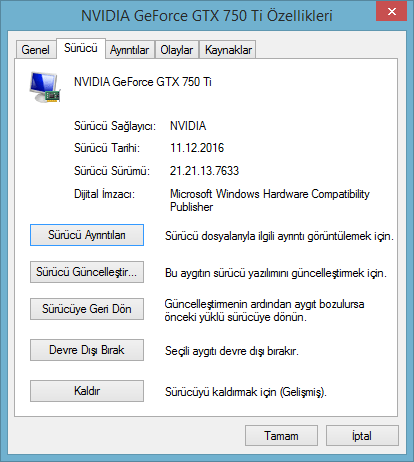Click 'Sürücüyü kaldırmak için (Gelişmiş)' description
The width and height of the screenshot is (414, 462).
click(246, 392)
